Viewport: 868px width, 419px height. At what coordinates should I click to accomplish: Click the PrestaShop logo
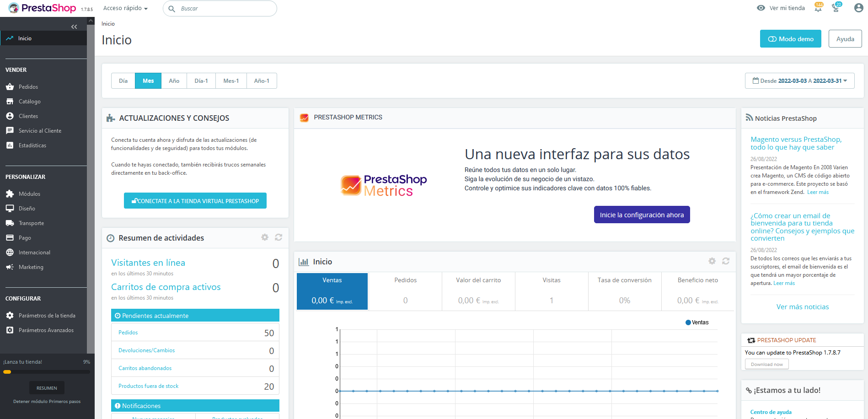coord(42,8)
